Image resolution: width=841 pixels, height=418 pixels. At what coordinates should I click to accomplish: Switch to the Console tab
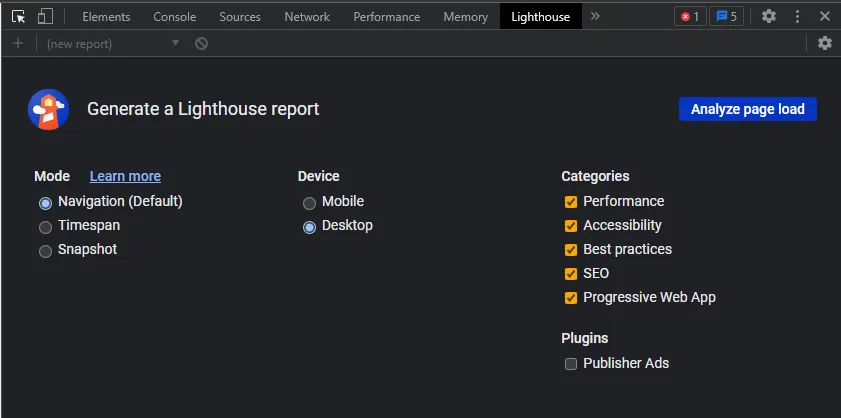tap(174, 17)
